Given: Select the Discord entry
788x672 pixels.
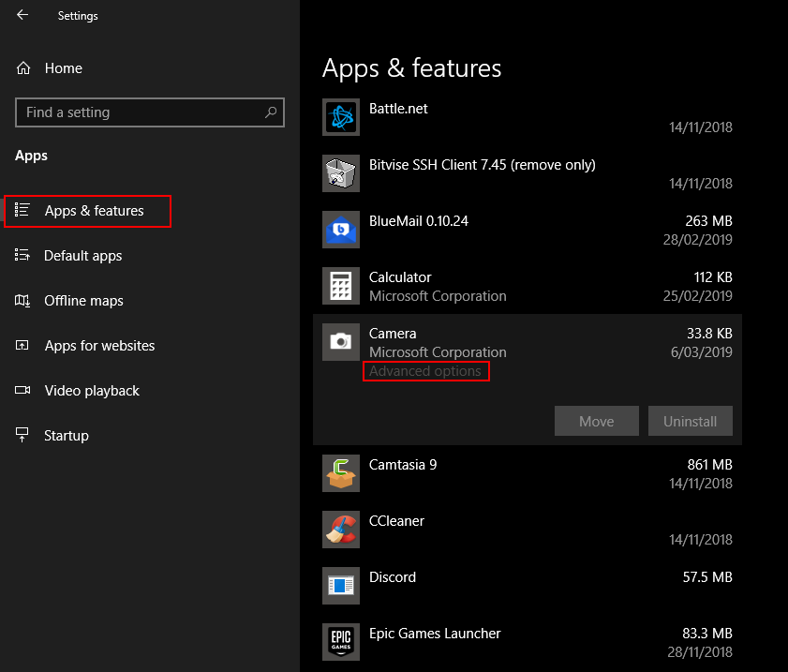Looking at the screenshot, I should tap(393, 577).
